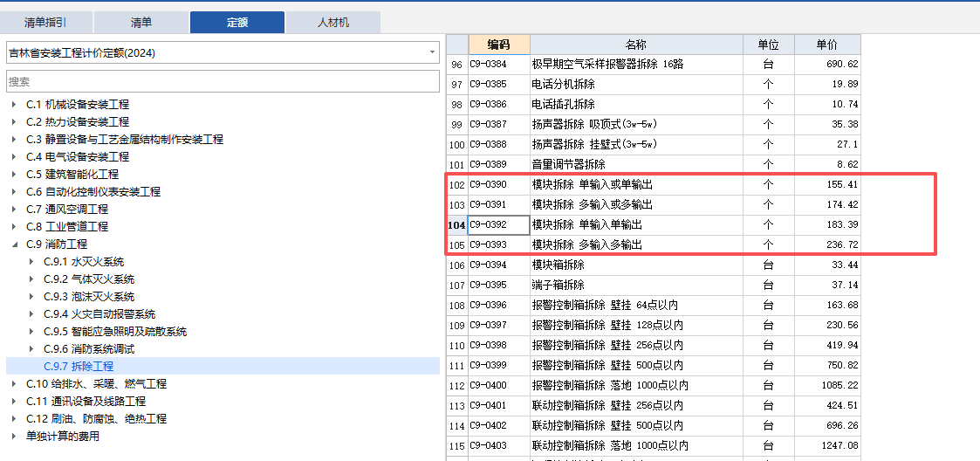Expand C.9.1 水灭火系统 subtree
The image size is (980, 461).
31,262
